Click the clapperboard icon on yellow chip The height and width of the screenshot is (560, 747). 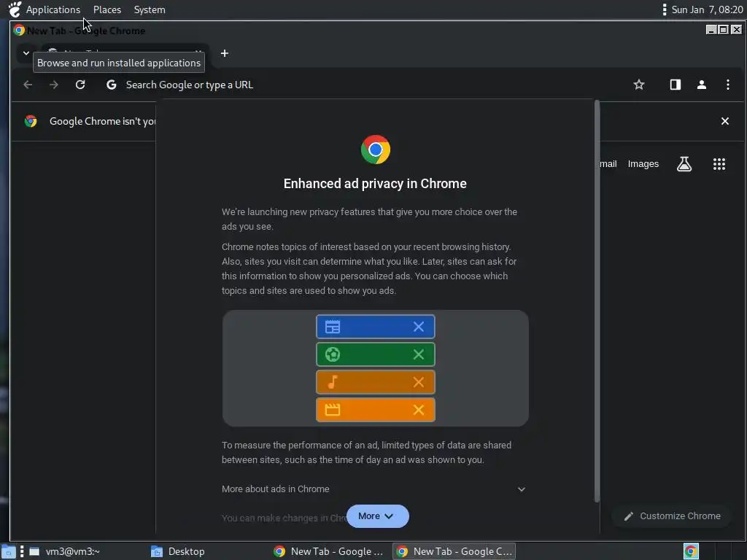[333, 410]
